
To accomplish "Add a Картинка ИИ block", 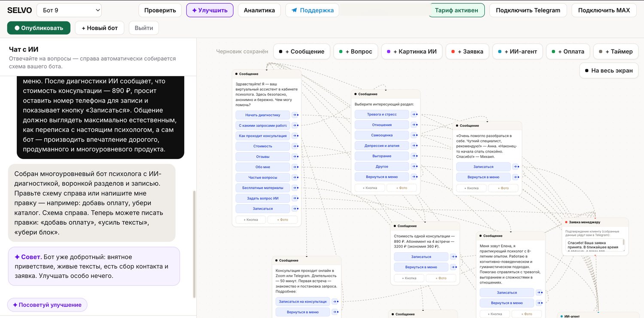I will pos(411,52).
